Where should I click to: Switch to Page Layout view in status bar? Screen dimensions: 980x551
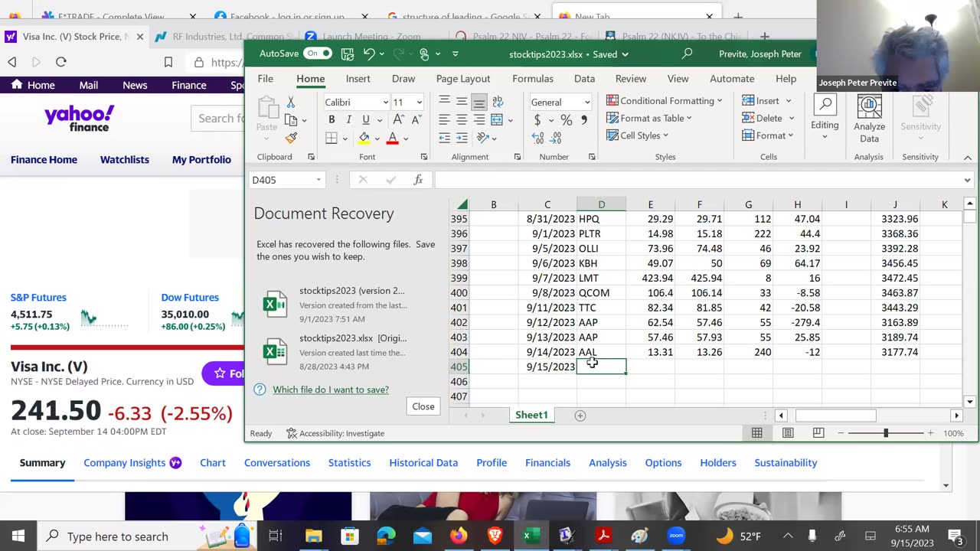[x=788, y=433]
